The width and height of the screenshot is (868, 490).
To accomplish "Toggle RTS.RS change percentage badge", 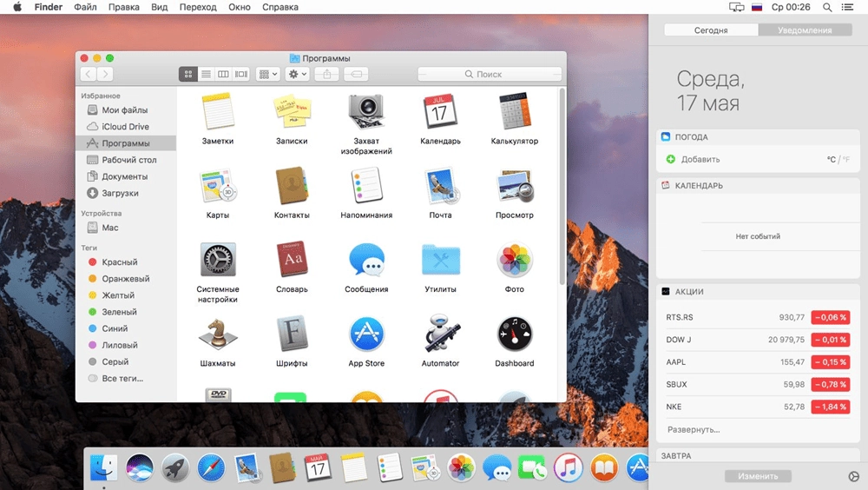I will [831, 318].
